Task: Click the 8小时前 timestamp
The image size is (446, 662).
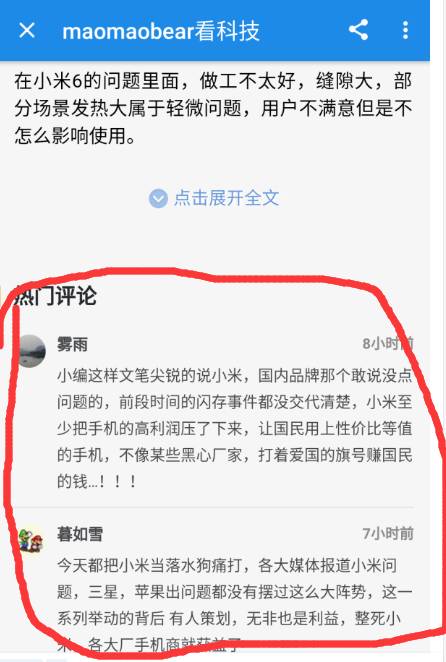Action: click(388, 344)
